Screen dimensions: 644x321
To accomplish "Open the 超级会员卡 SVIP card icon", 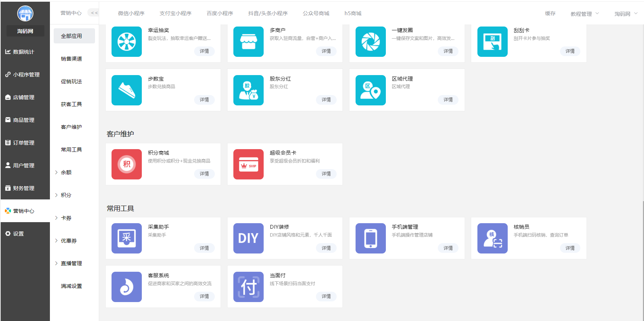I will click(248, 164).
